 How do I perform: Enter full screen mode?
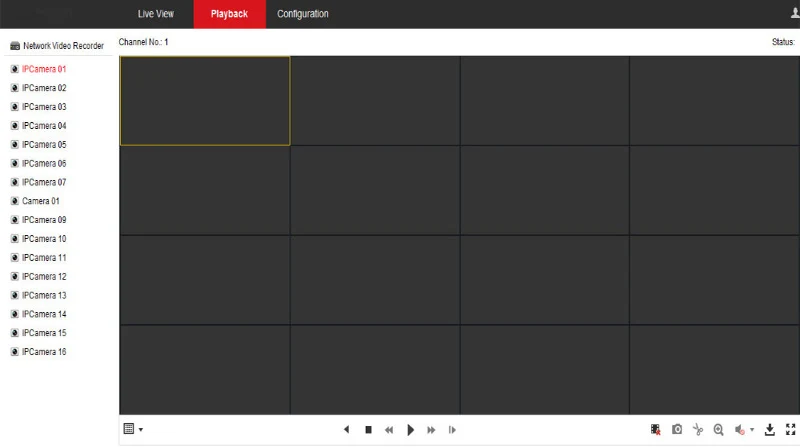(x=790, y=430)
